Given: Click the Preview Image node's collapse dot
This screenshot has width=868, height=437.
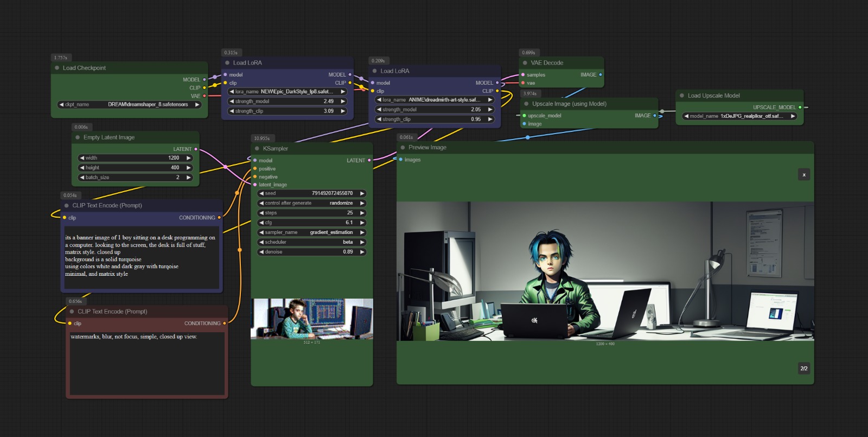Looking at the screenshot, I should click(403, 148).
